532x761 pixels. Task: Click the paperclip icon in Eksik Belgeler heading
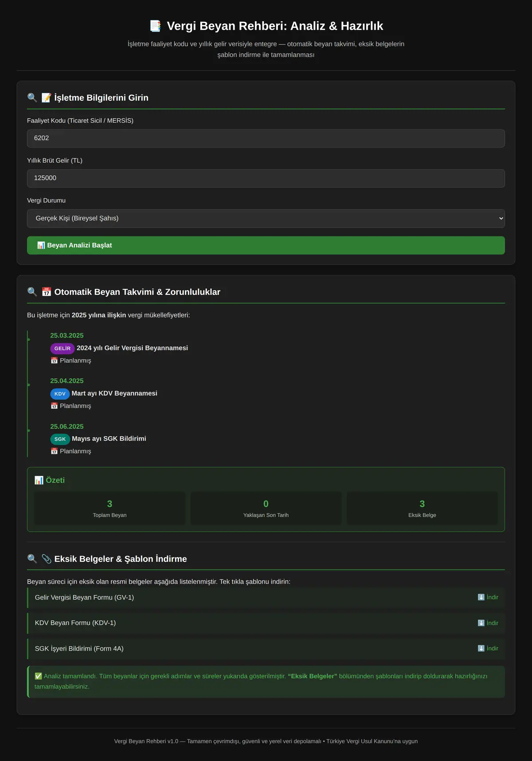coord(46,559)
